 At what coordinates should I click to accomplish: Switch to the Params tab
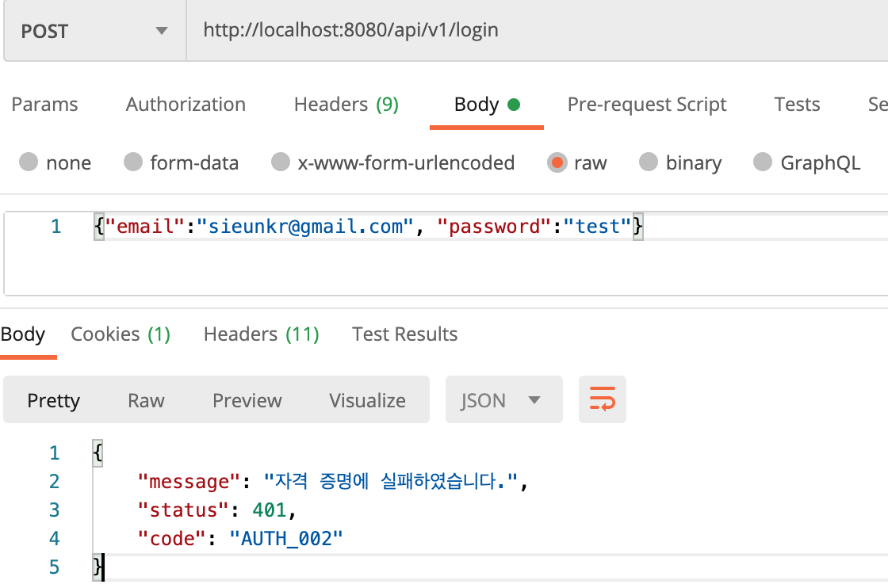[44, 105]
